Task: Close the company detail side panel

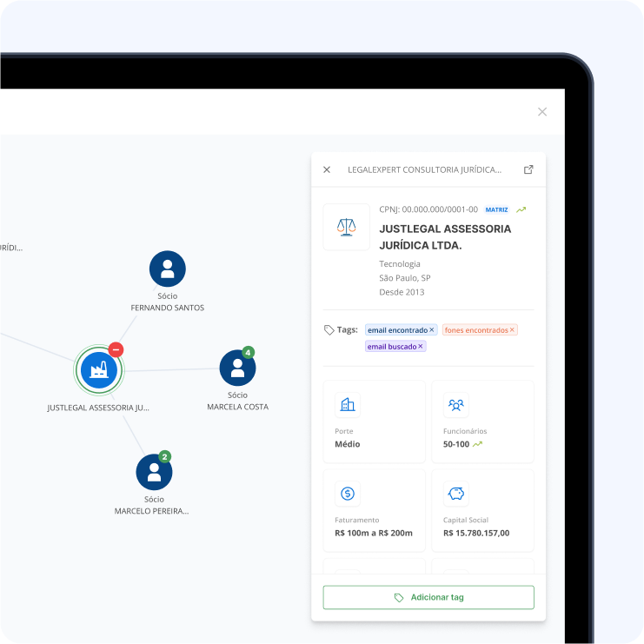Action: [x=327, y=169]
